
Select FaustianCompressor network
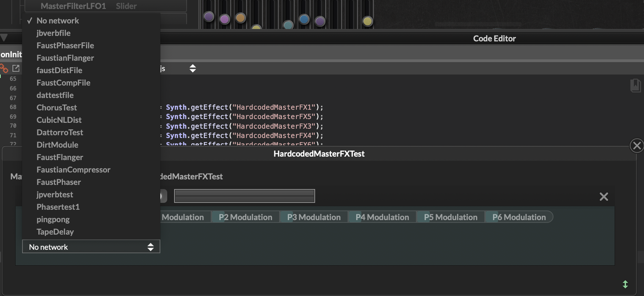pyautogui.click(x=91, y=170)
